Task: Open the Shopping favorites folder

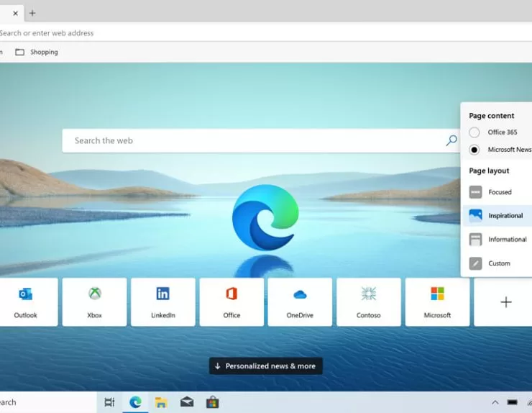Action: click(37, 52)
